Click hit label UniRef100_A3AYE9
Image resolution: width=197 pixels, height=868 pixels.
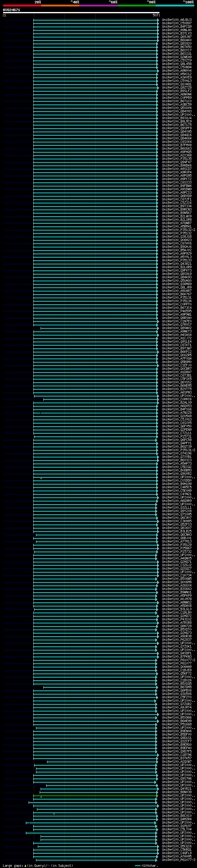(177, 78)
